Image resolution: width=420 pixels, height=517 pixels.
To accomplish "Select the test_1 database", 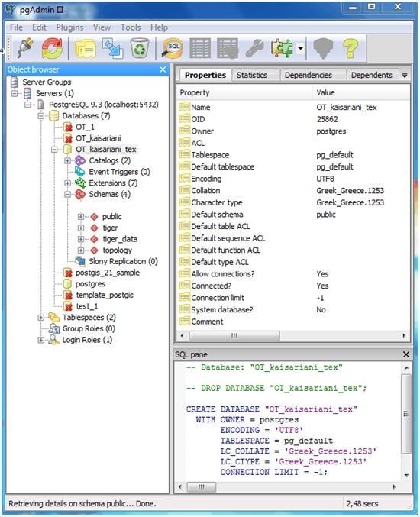I will click(x=87, y=306).
